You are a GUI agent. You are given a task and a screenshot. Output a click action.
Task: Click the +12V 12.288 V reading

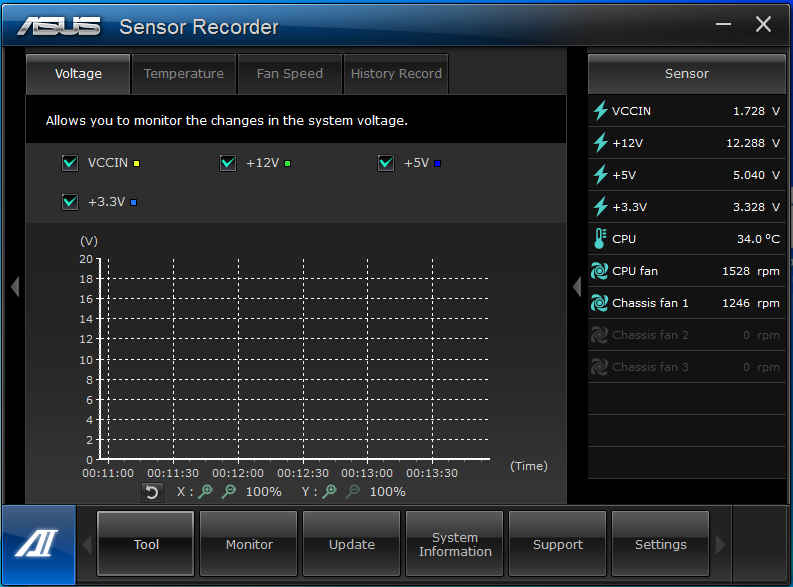pyautogui.click(x=753, y=143)
